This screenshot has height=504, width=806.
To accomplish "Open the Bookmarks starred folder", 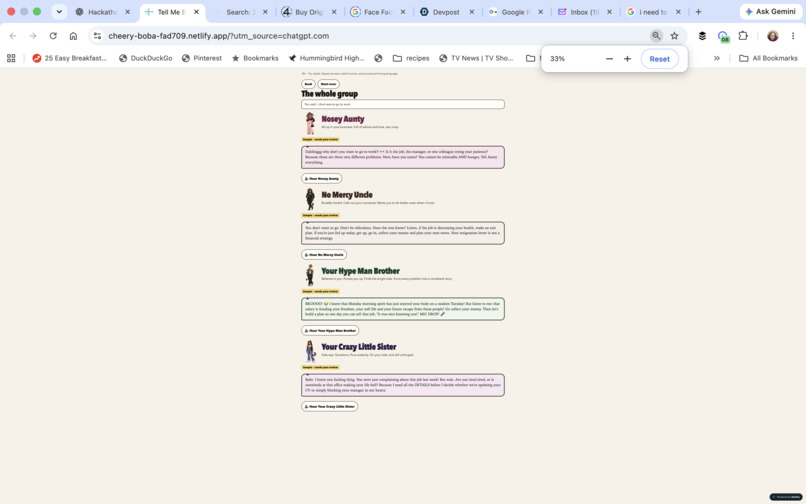I will (x=255, y=58).
